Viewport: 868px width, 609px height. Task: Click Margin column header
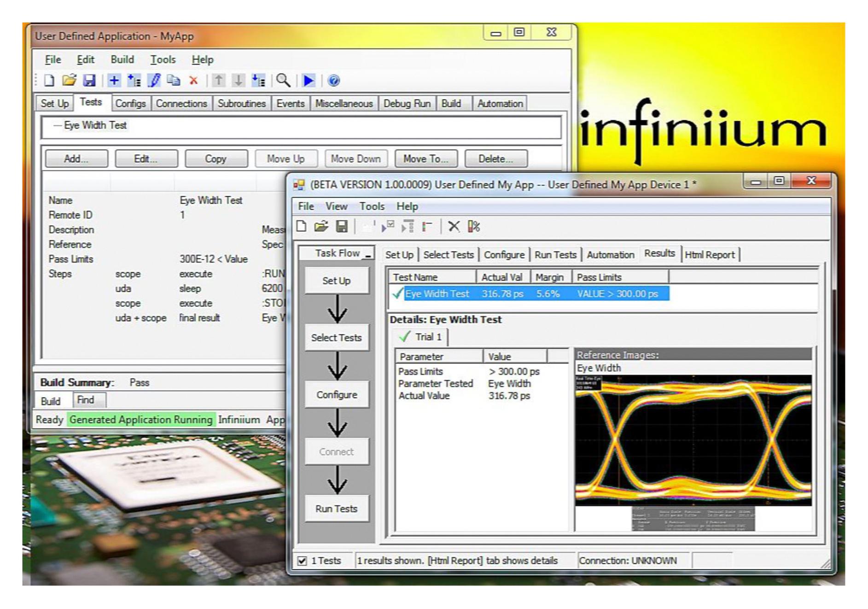click(551, 277)
